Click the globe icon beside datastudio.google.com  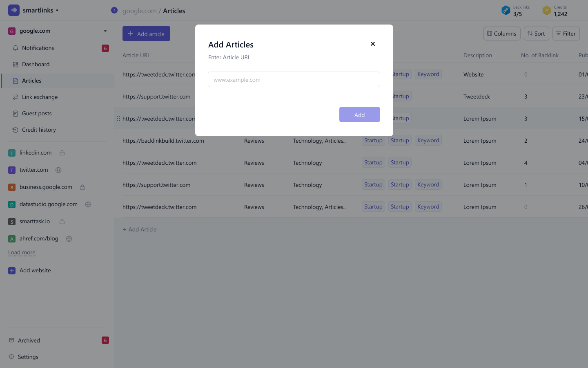pyautogui.click(x=88, y=204)
